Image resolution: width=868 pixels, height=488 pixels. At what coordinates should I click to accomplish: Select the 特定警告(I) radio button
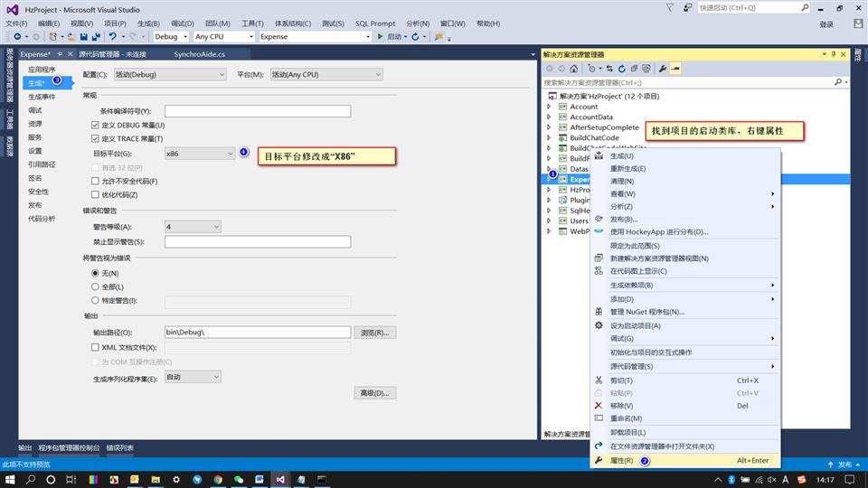coord(95,300)
